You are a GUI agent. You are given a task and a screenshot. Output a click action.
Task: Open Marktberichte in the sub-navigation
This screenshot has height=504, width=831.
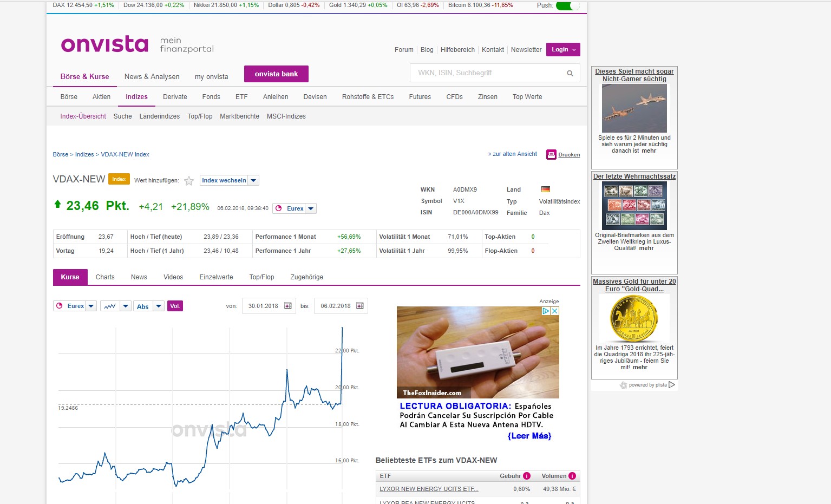[x=239, y=116]
